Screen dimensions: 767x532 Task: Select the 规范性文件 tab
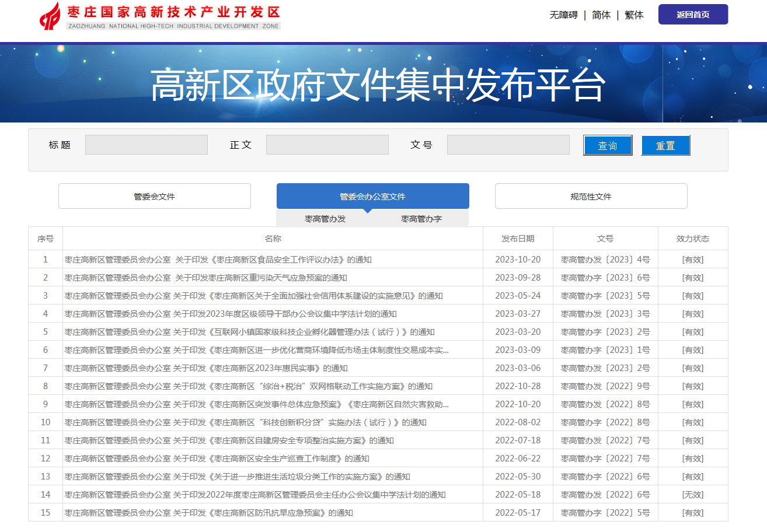click(x=591, y=197)
